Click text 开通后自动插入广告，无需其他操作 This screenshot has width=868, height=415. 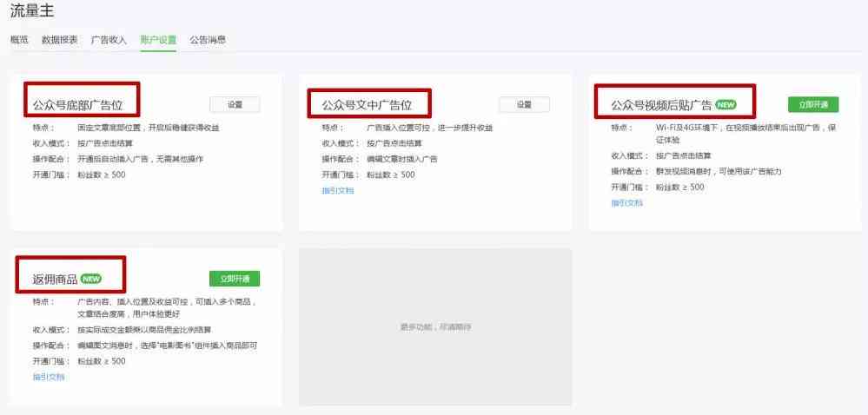point(141,159)
